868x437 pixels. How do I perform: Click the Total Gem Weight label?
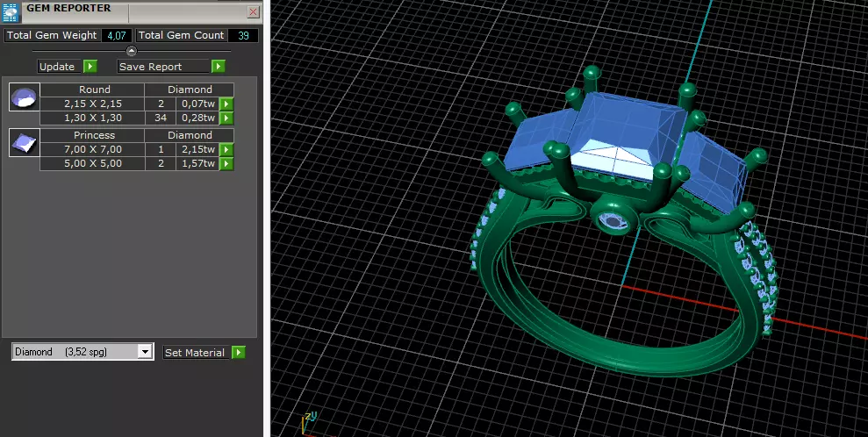(x=52, y=35)
